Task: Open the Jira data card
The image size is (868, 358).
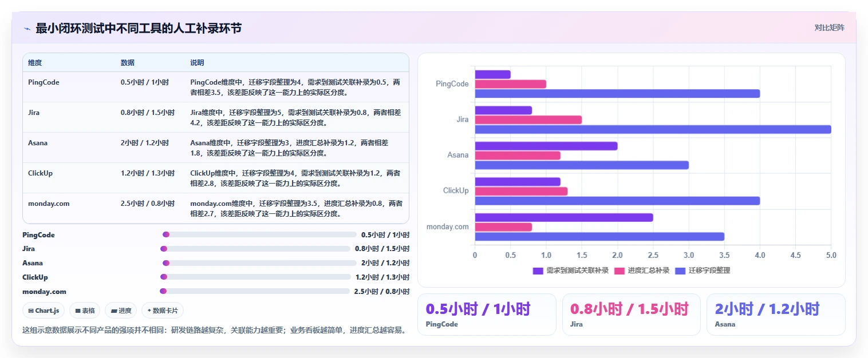Action: point(631,314)
